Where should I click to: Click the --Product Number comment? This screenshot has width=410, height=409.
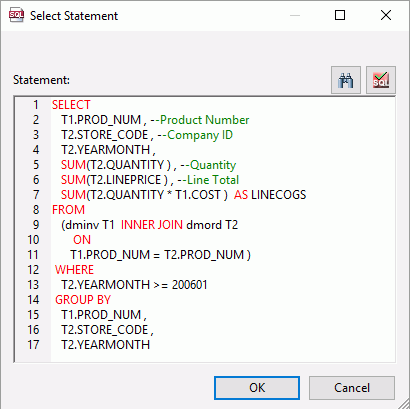[200, 120]
